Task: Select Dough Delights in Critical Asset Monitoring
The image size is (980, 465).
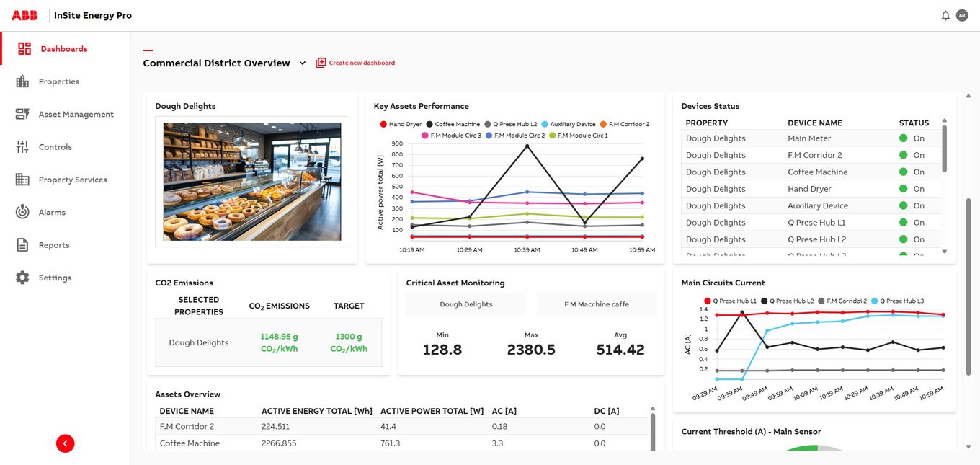Action: pyautogui.click(x=466, y=304)
